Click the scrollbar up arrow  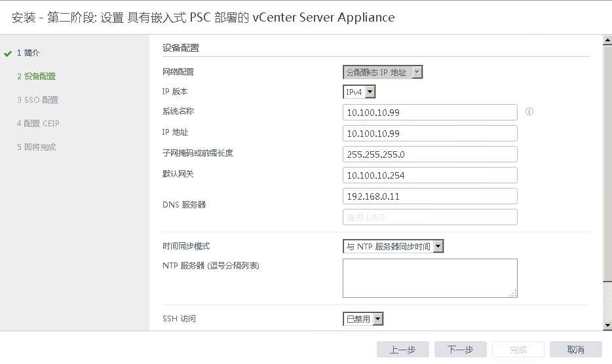(607, 39)
